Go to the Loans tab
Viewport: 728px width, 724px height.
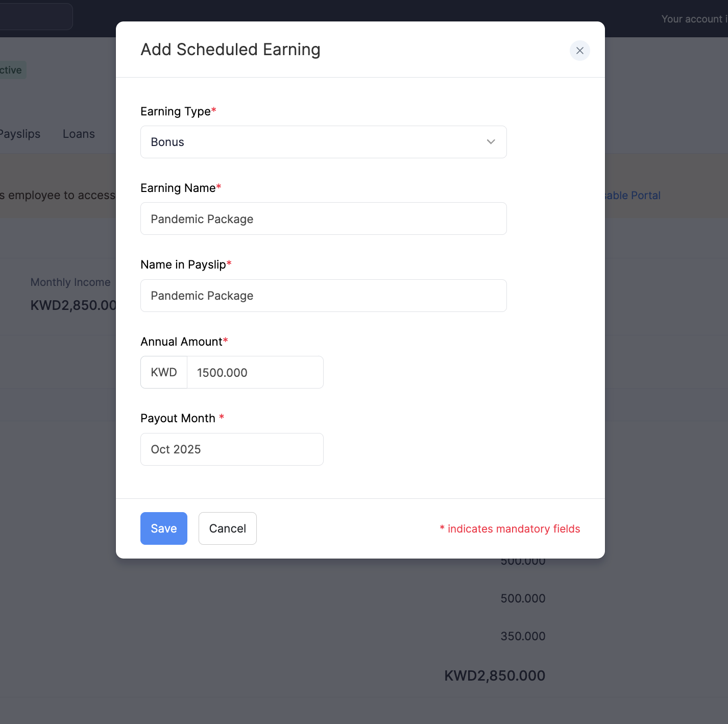pos(79,134)
